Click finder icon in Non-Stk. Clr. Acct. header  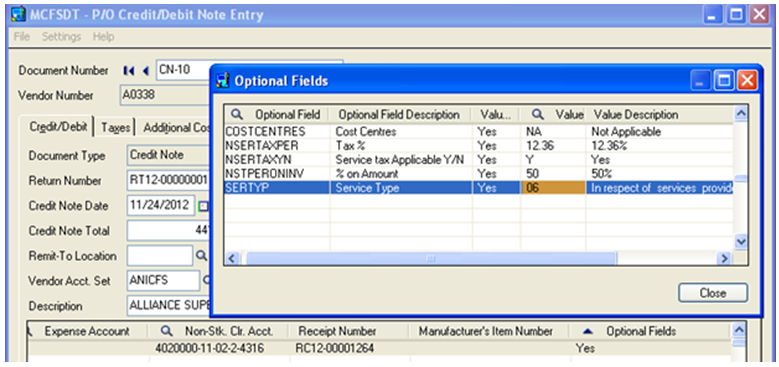click(x=167, y=331)
